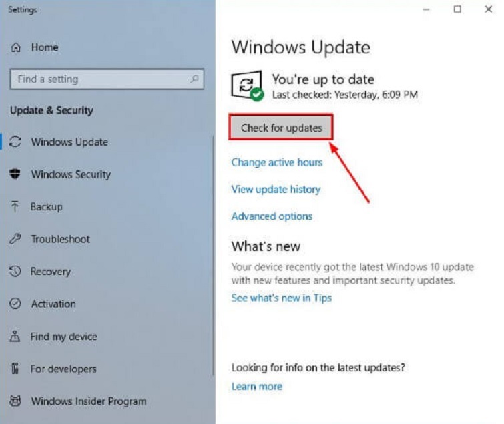This screenshot has width=504, height=424.
Task: Click inside the Find a setting field
Action: [x=107, y=79]
